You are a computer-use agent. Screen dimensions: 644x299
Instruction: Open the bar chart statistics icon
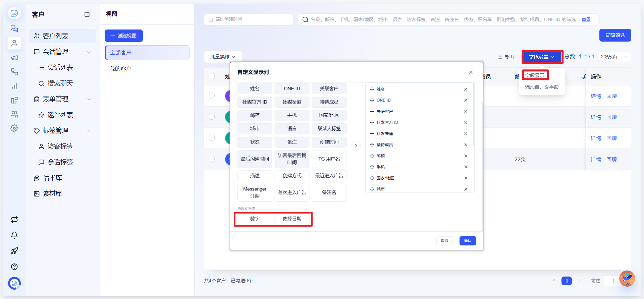point(14,86)
